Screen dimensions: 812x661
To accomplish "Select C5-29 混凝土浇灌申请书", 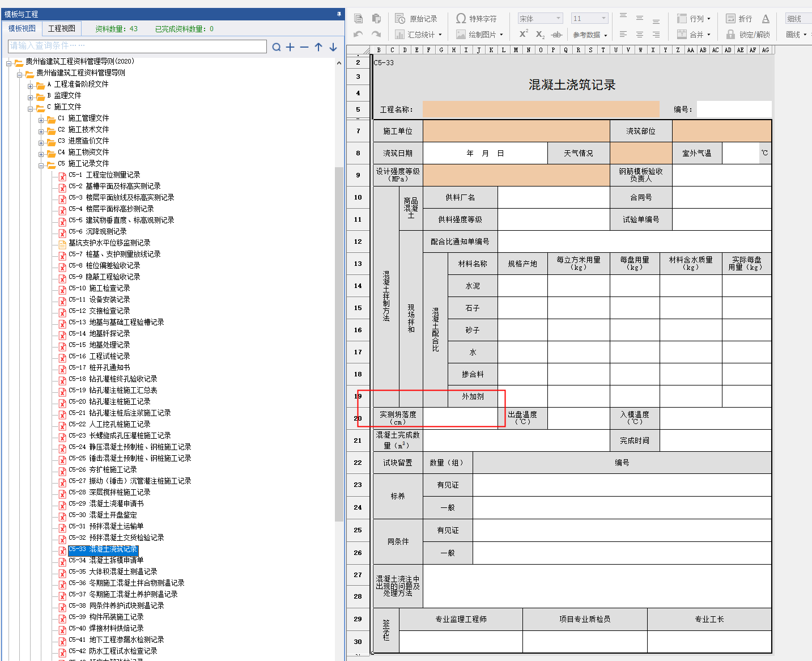I will (x=106, y=503).
